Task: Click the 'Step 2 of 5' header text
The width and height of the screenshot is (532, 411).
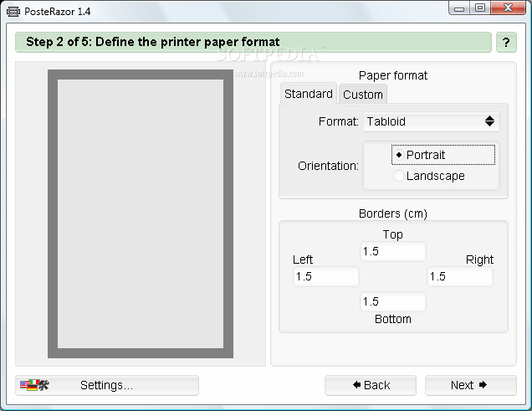Action: coord(153,42)
